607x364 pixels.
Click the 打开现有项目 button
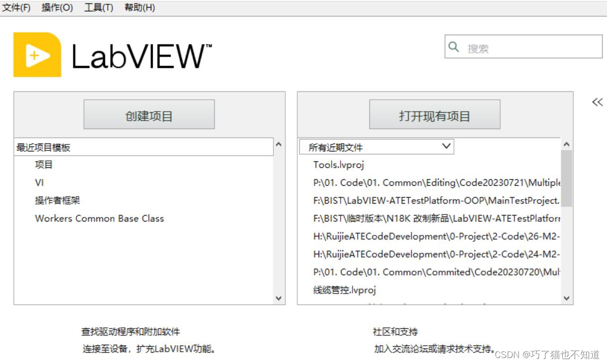[x=436, y=114]
